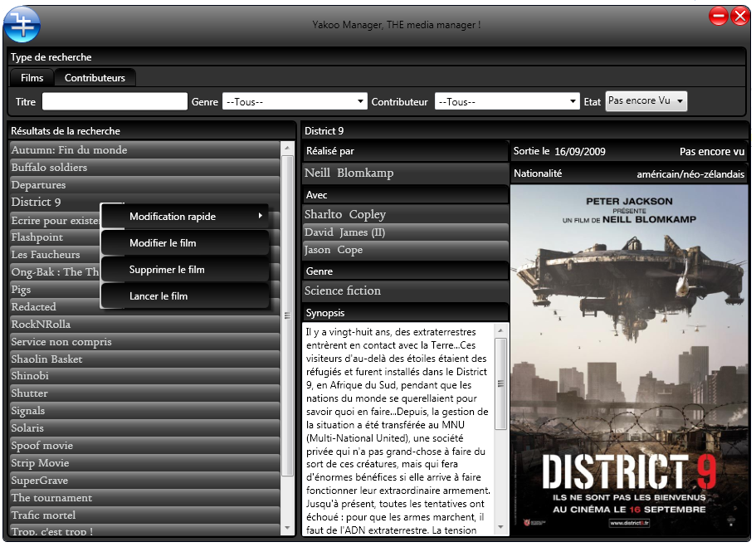
Task: Select Buffalo soldiers in results
Action: pyautogui.click(x=144, y=167)
